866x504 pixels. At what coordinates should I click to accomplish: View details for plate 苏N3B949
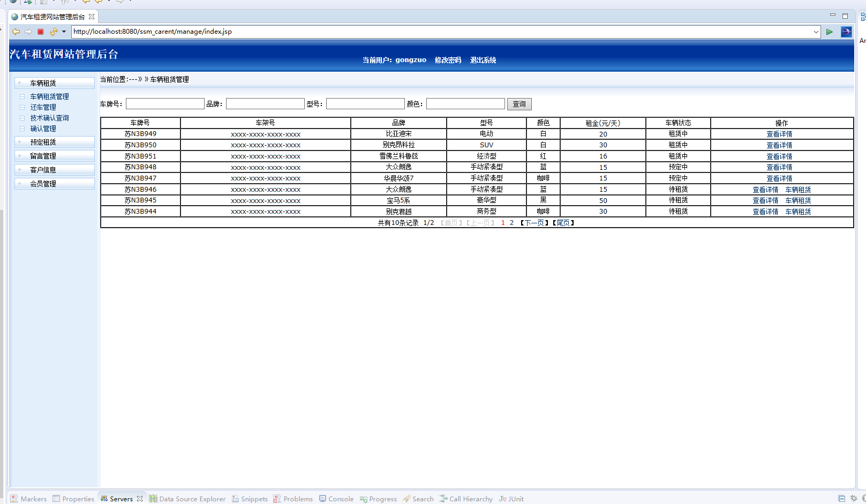point(779,134)
